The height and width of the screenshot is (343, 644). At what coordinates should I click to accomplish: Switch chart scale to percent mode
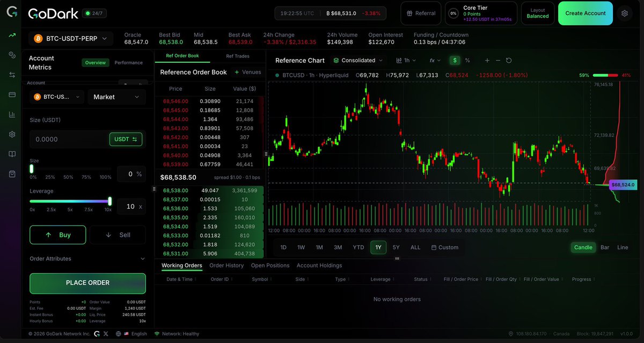click(x=467, y=61)
